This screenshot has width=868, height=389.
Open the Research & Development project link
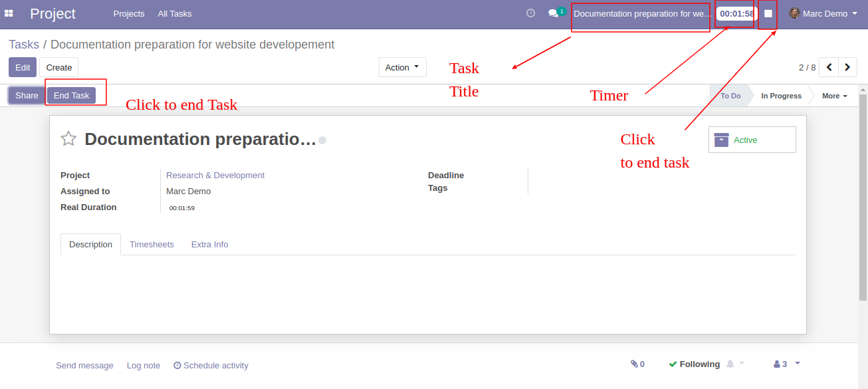pos(215,176)
